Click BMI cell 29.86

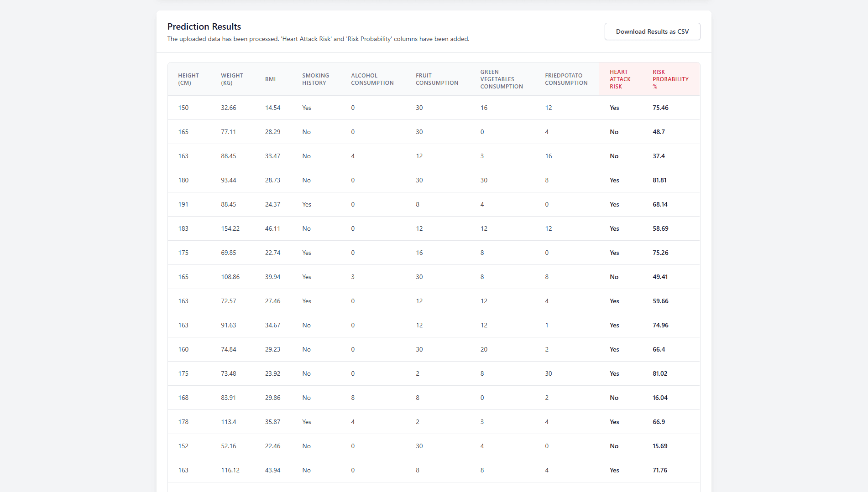[272, 398]
